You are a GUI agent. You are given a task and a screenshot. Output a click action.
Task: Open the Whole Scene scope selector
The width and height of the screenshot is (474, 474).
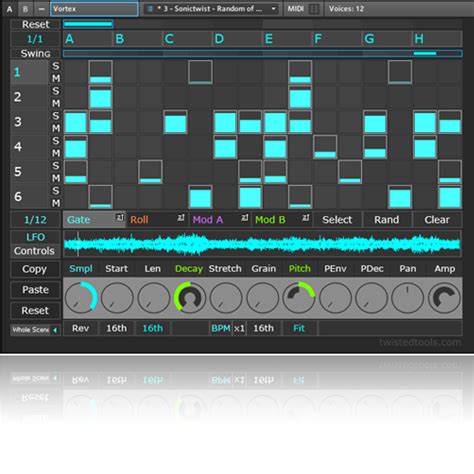click(35, 330)
